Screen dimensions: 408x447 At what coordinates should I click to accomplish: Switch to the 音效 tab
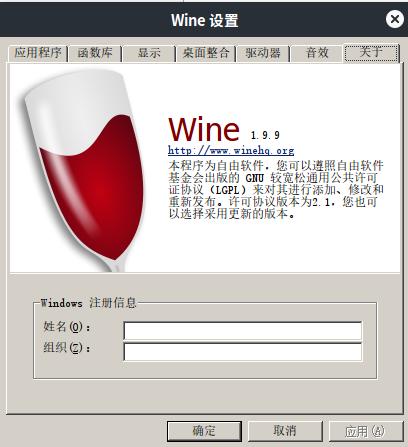click(x=317, y=53)
